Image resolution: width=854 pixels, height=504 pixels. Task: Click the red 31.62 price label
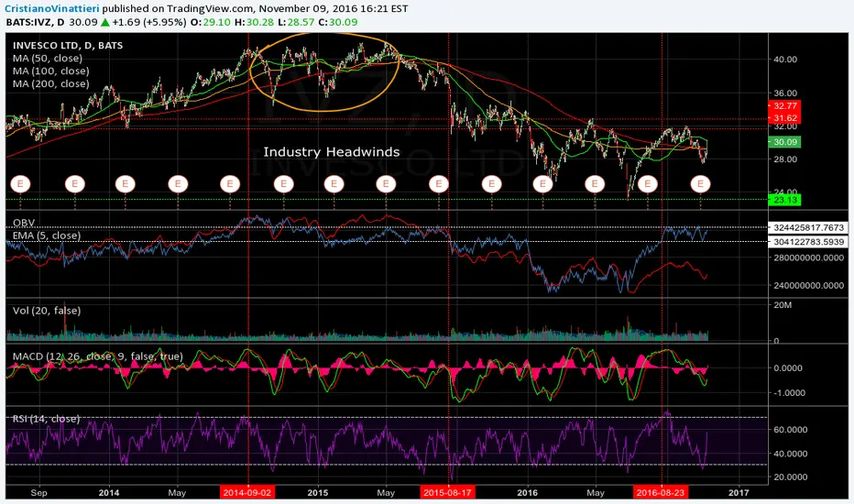point(785,118)
